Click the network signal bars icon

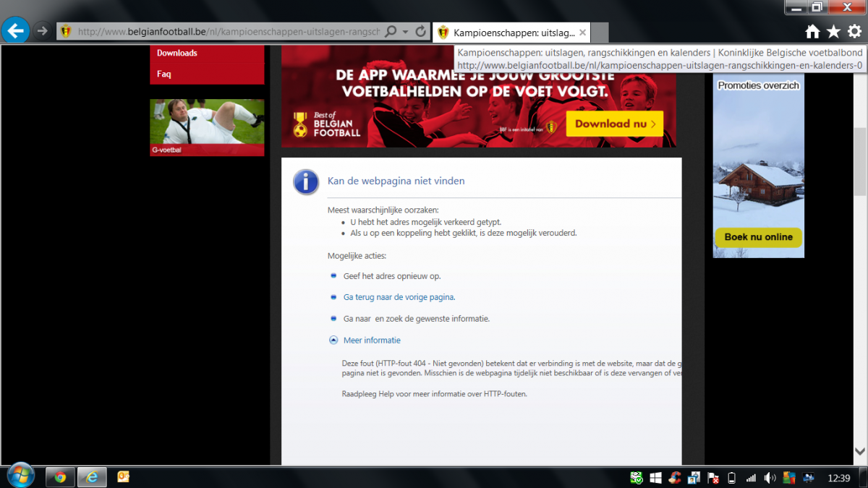point(751,478)
